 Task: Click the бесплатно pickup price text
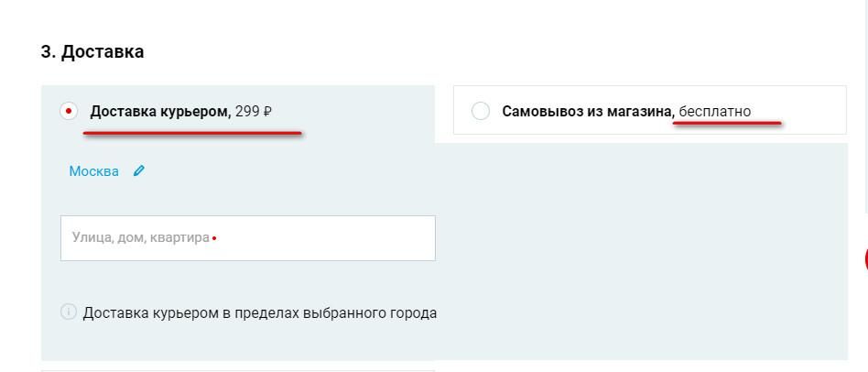coord(715,112)
